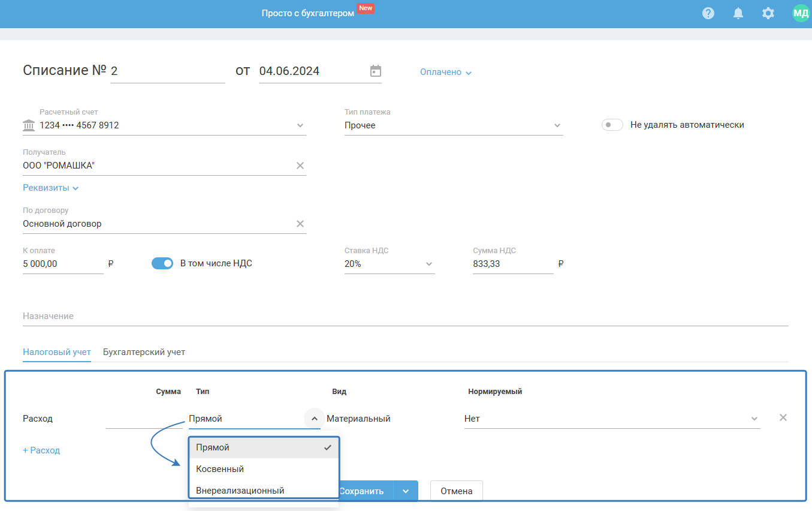Screen dimensions: 812x511
Task: Clear the Основной договор contract field
Action: pyautogui.click(x=300, y=224)
